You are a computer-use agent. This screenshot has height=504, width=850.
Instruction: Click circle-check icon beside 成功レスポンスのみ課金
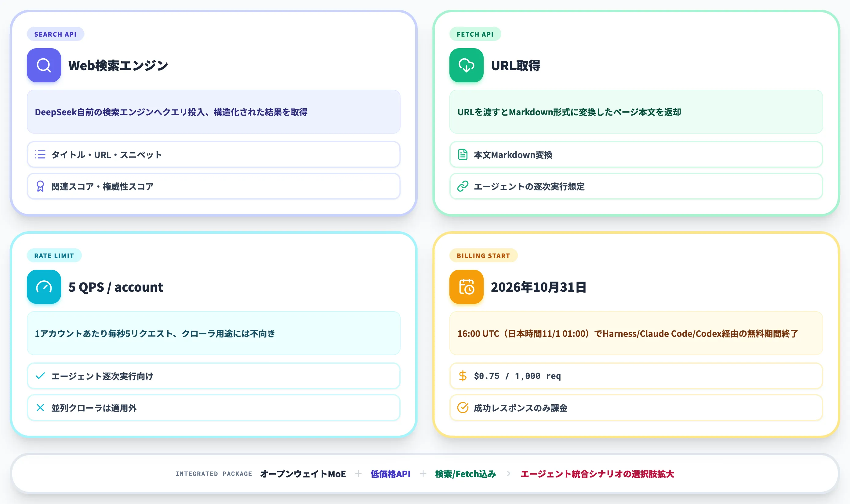click(x=463, y=408)
